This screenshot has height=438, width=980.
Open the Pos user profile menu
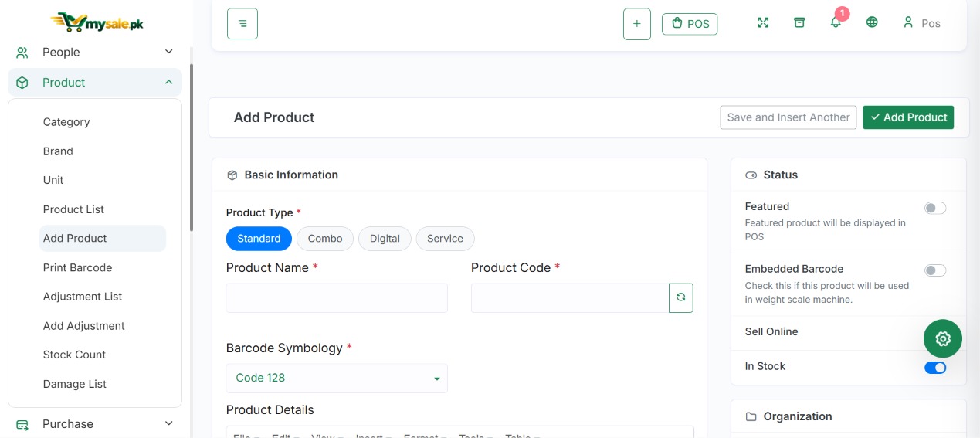pyautogui.click(x=922, y=23)
